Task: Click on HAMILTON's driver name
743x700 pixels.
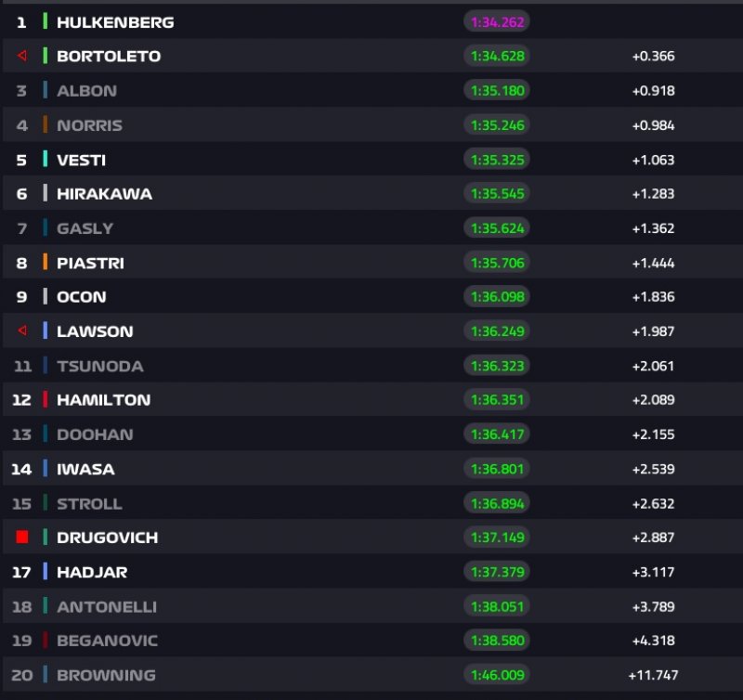Action: tap(103, 400)
